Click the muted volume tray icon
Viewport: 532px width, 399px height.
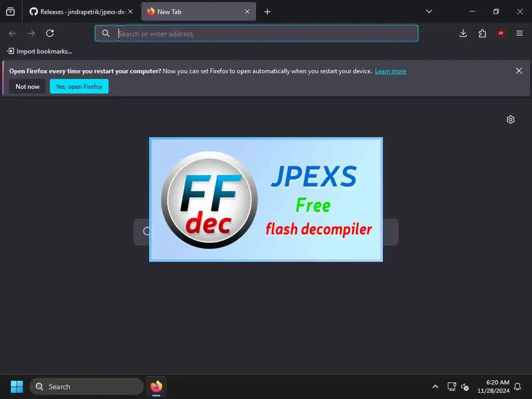pyautogui.click(x=465, y=387)
